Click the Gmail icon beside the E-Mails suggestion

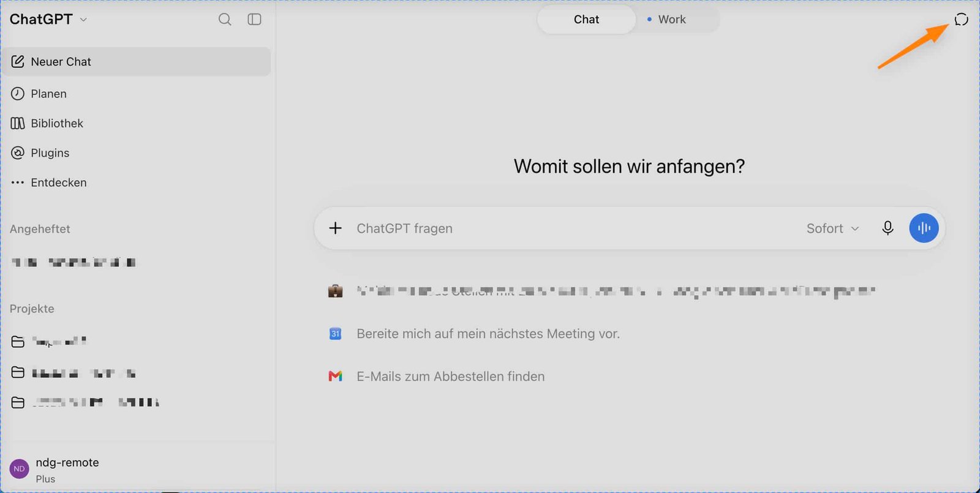(336, 376)
